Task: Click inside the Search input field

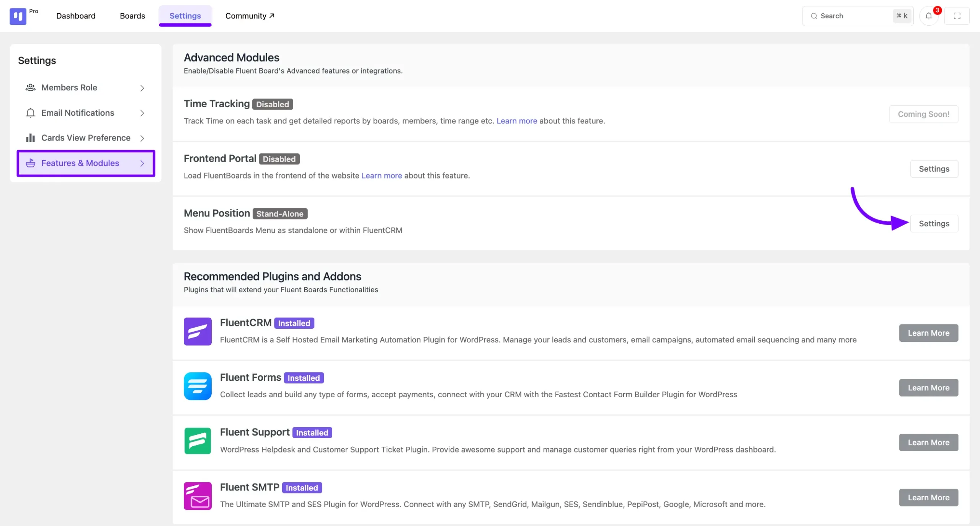Action: pos(857,16)
